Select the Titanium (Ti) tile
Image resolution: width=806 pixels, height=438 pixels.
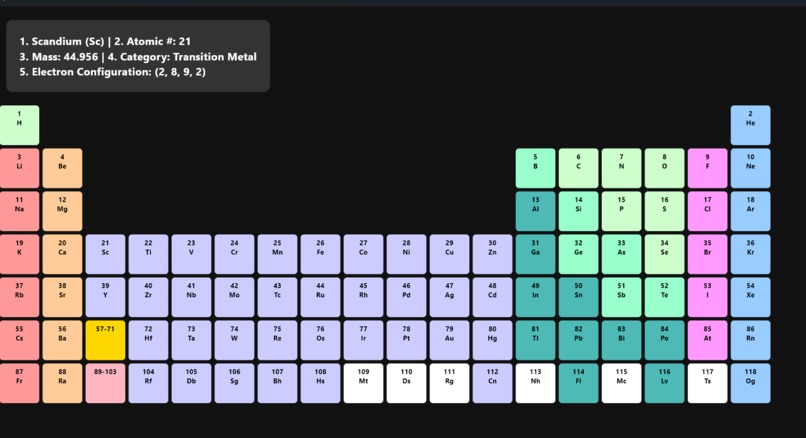tap(148, 254)
